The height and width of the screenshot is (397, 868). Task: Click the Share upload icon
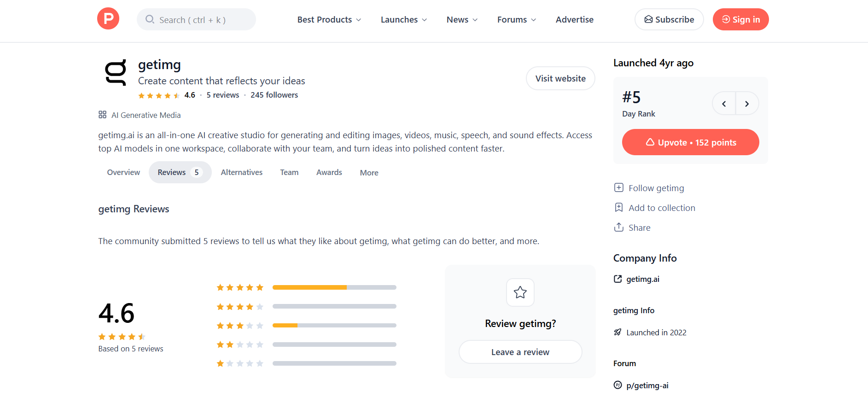[619, 227]
